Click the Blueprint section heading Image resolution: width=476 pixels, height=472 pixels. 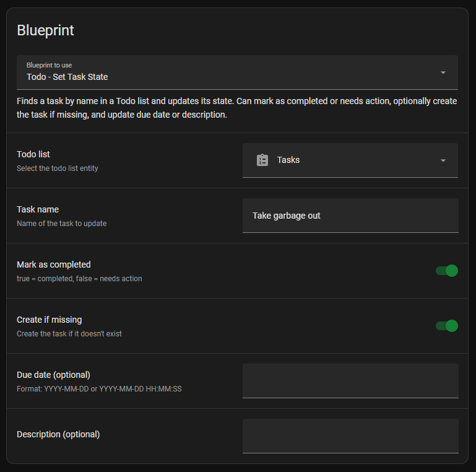pos(45,30)
